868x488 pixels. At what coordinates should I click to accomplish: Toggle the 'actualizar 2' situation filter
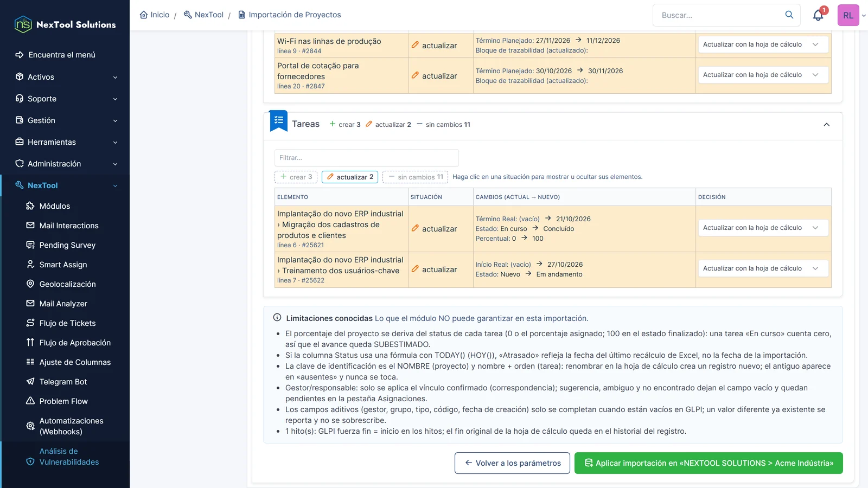point(350,177)
